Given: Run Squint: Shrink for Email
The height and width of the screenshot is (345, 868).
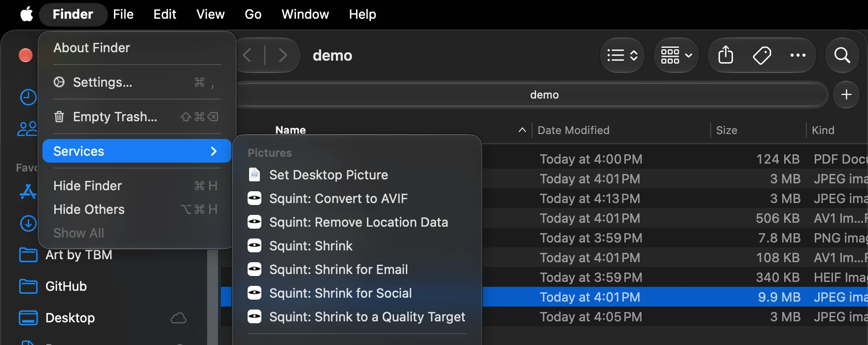Looking at the screenshot, I should coord(357,270).
